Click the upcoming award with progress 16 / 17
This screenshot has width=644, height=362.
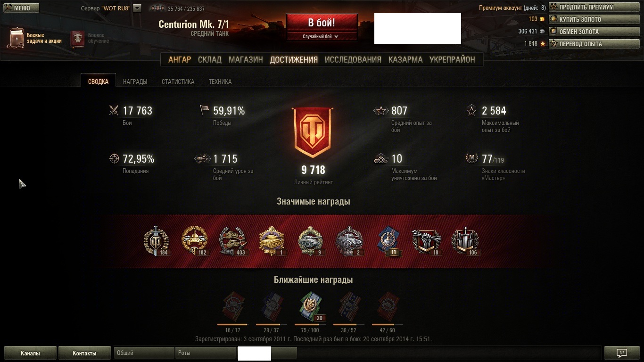tap(233, 307)
